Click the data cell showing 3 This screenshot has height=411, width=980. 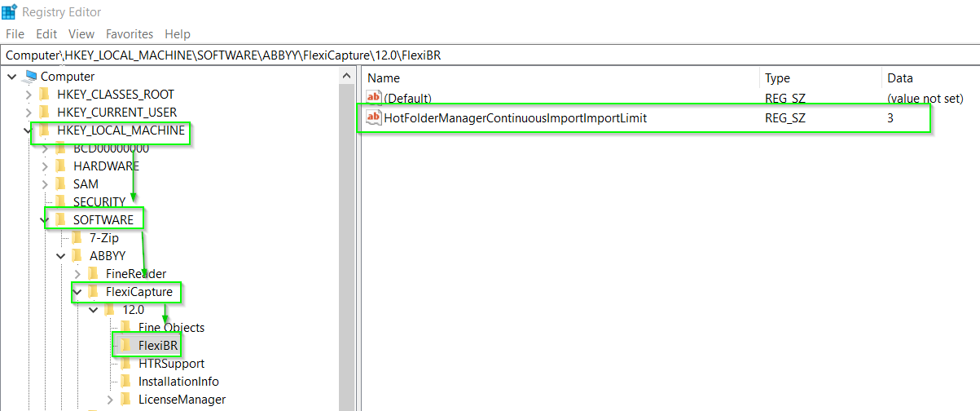click(890, 118)
